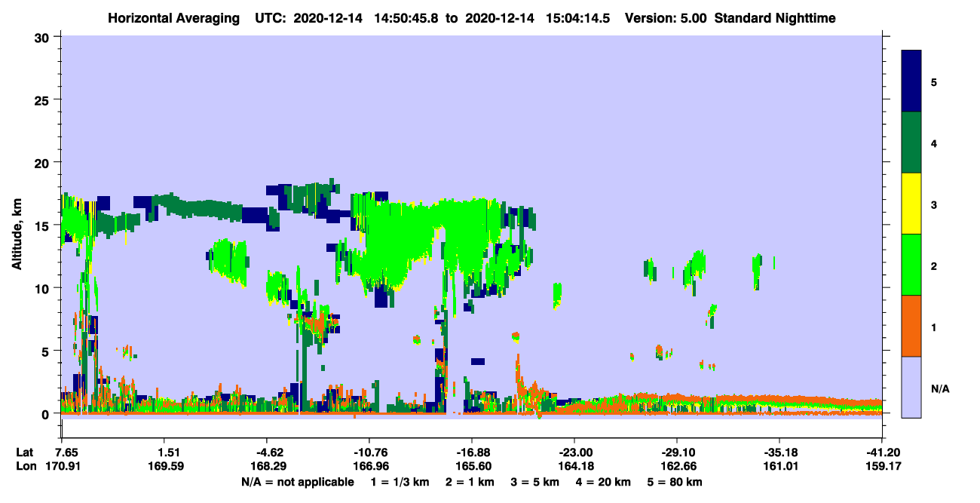Select the 20 km altitude tick label
980x503 pixels.
pos(43,163)
